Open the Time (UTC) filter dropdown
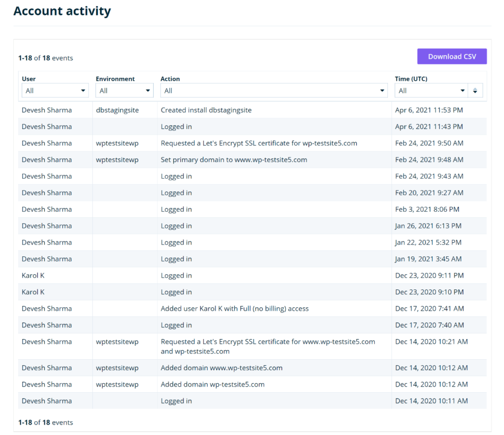 (430, 91)
